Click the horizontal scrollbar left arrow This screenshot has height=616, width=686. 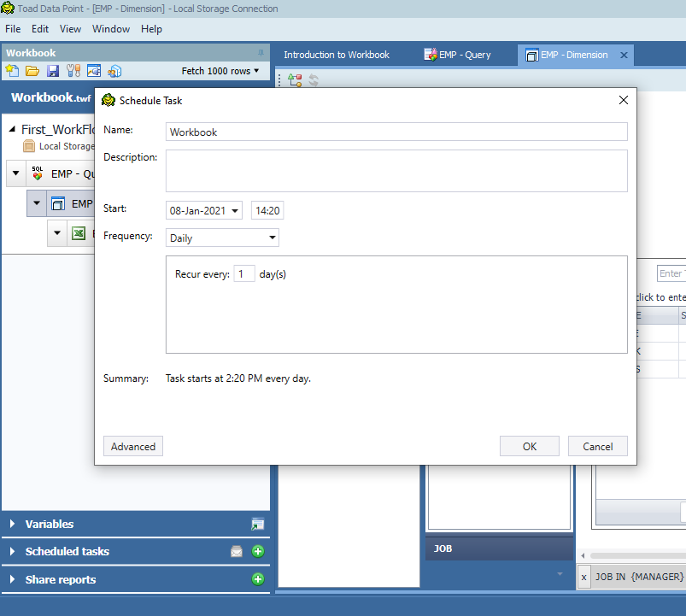tap(583, 555)
